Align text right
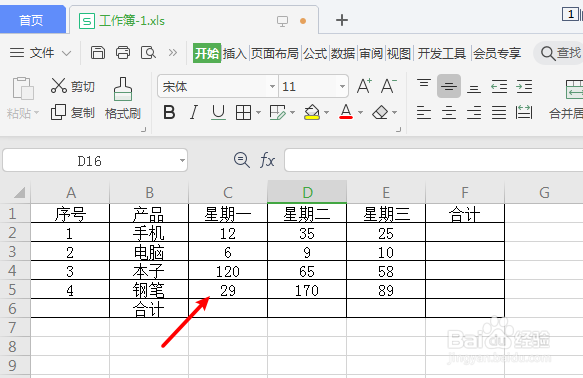The height and width of the screenshot is (378, 583). click(474, 112)
